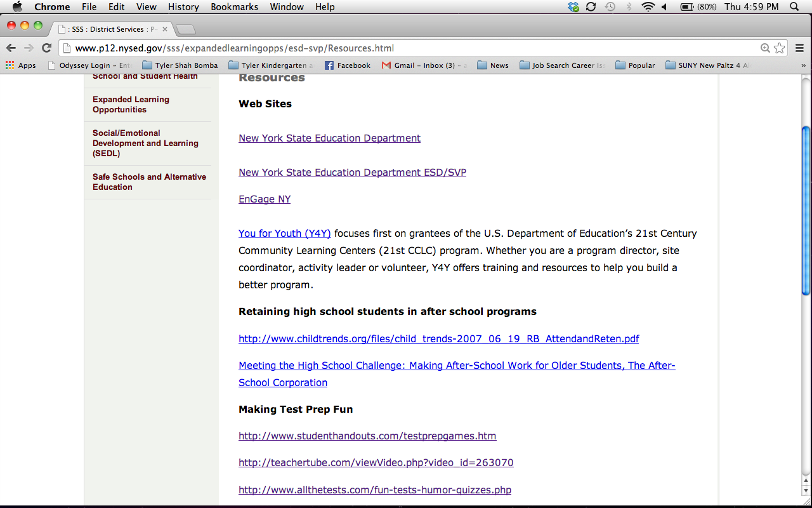Click the browser back arrow
Screen dimensions: 812x508
(11, 48)
